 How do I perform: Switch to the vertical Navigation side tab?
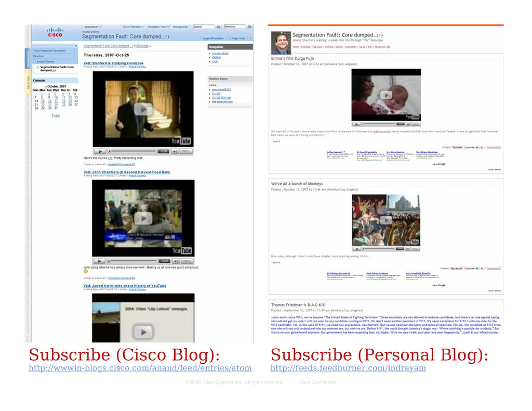pos(28,58)
